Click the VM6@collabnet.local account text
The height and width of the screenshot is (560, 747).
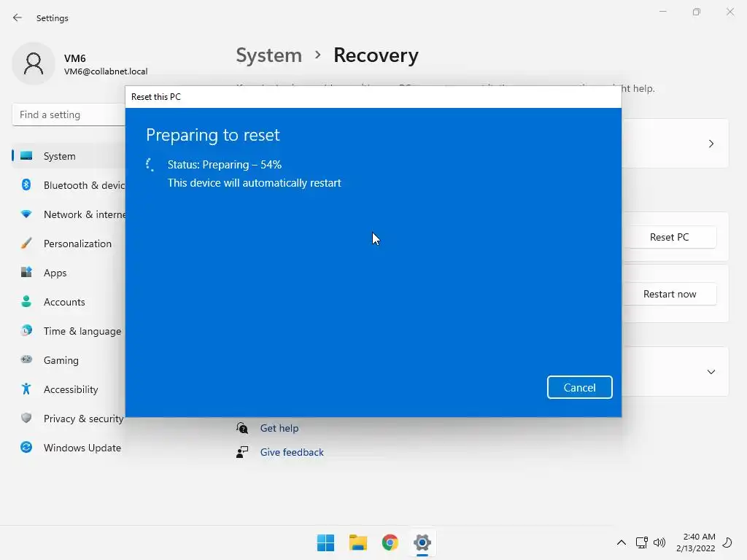[x=106, y=71]
